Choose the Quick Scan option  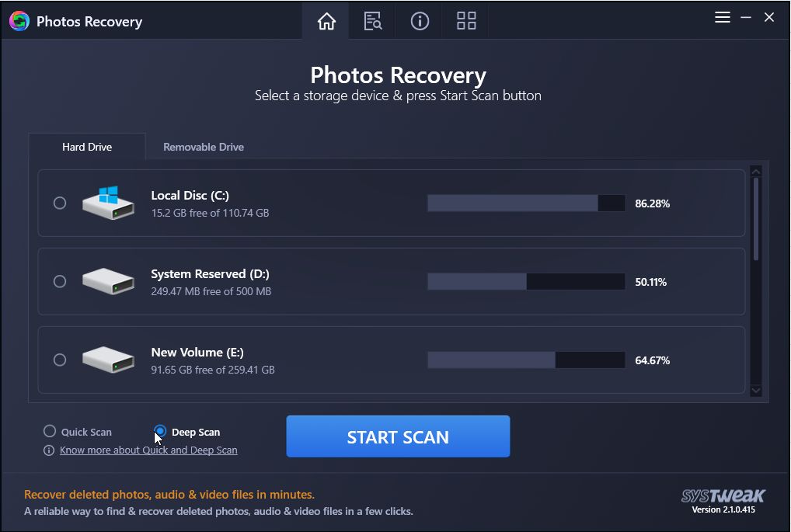tap(50, 432)
